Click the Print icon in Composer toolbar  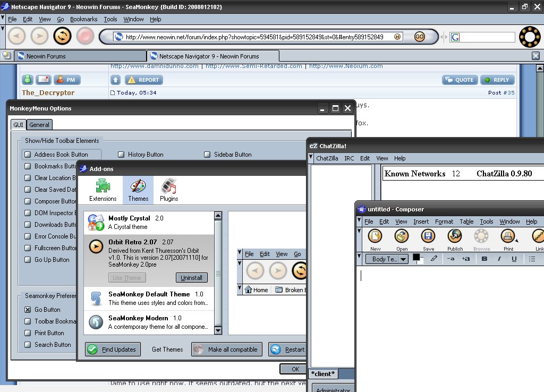pyautogui.click(x=508, y=236)
